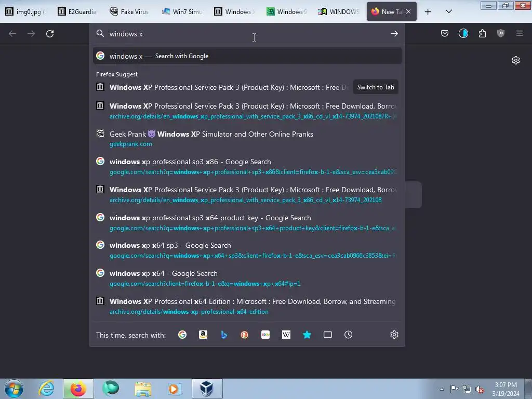Open the Extensions puzzle icon
Screen dimensions: 532x399
point(482,33)
